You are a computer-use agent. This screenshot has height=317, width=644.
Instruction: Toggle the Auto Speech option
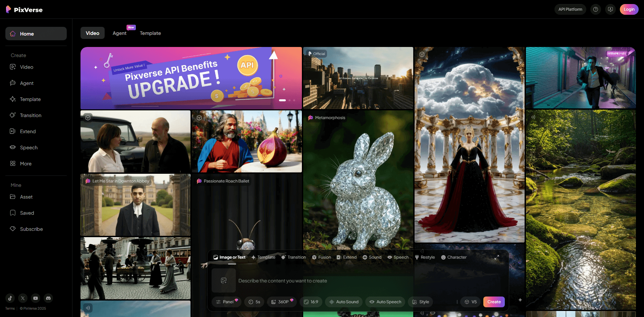pos(385,302)
